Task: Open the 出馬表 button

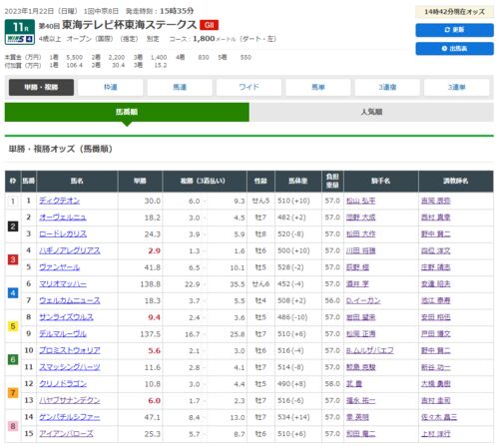Action: pos(454,49)
